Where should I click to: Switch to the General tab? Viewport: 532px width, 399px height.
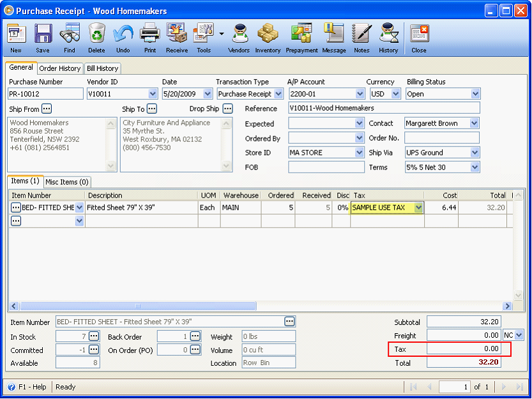point(21,67)
